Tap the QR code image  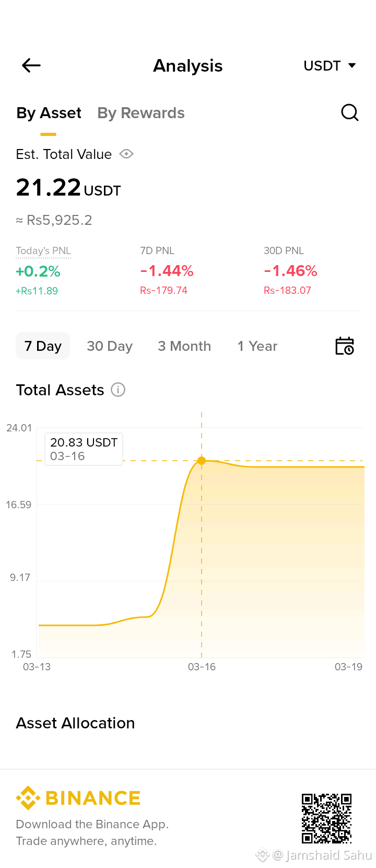(326, 818)
